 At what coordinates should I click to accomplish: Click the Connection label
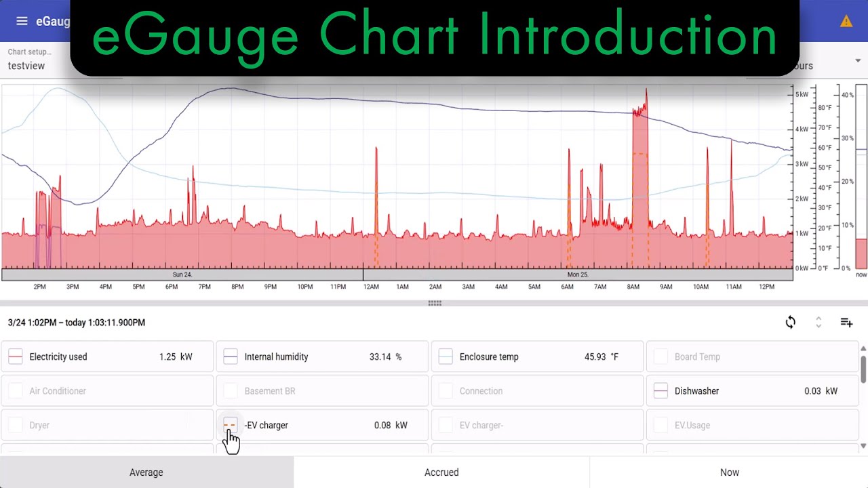[x=481, y=391]
